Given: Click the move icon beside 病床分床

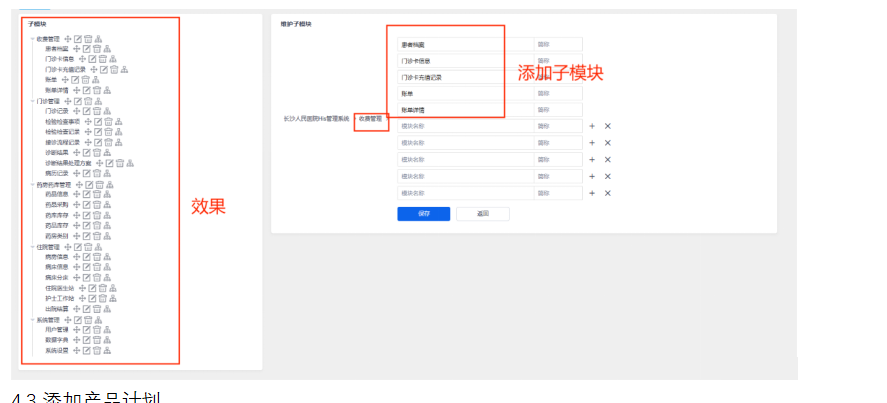Looking at the screenshot, I should coord(76,277).
